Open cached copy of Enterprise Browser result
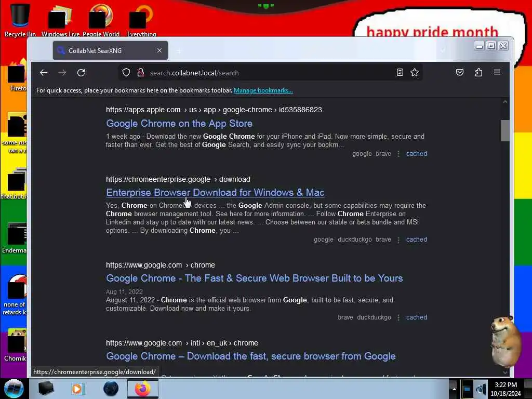 pos(417,240)
